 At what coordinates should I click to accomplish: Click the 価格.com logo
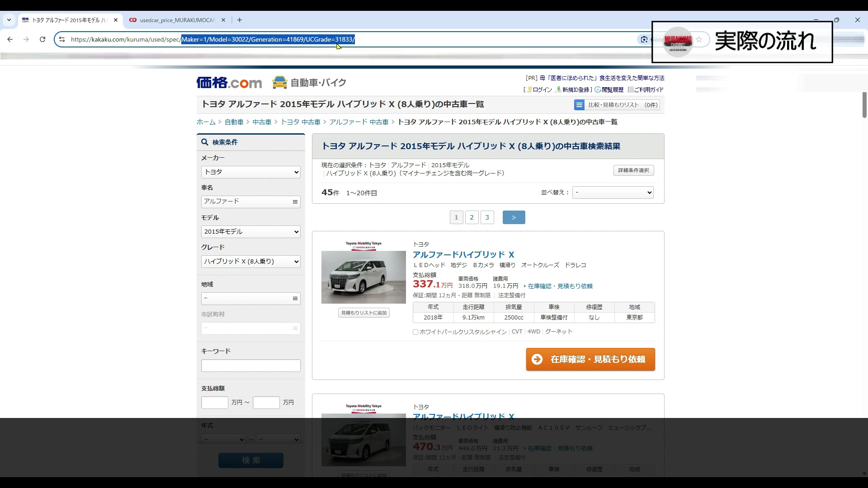[229, 83]
